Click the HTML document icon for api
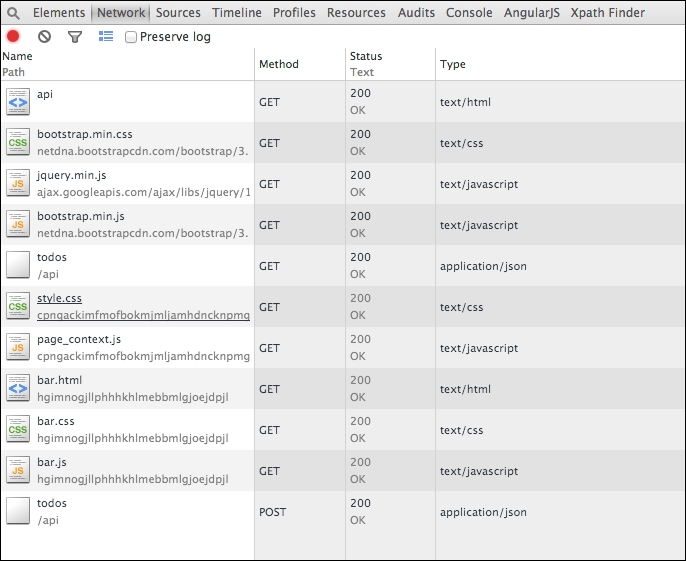The image size is (686, 561). (18, 102)
